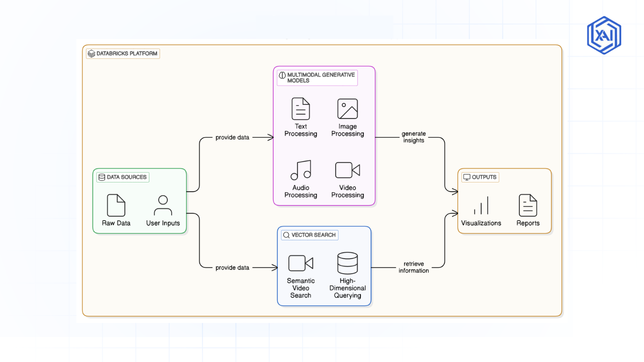This screenshot has width=644, height=362.
Task: Click the magnifier icon in Vector Search header
Action: click(x=286, y=235)
